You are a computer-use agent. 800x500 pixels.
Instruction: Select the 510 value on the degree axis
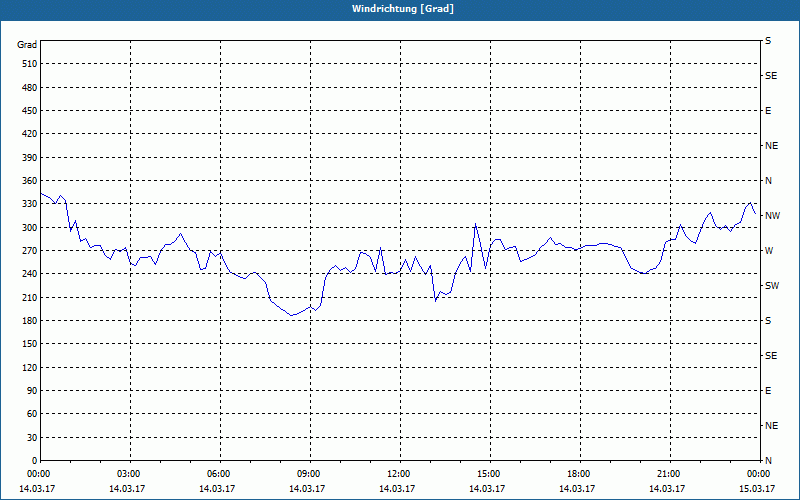tap(29, 64)
